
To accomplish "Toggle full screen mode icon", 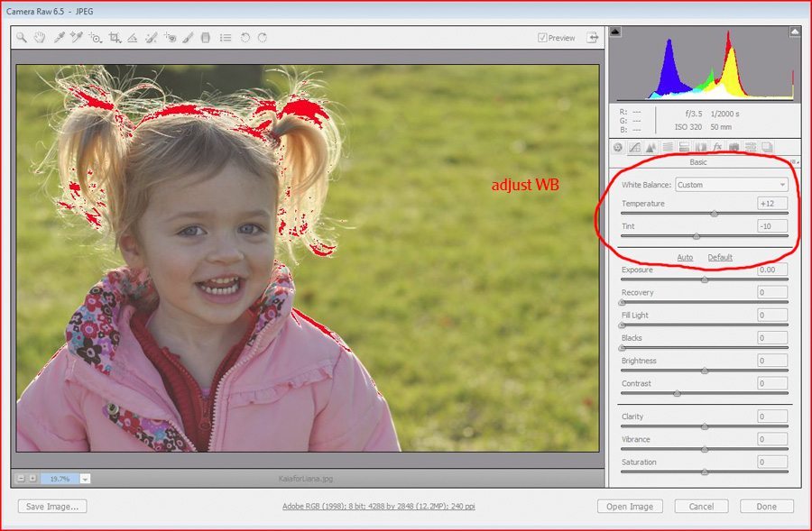I will click(x=593, y=38).
